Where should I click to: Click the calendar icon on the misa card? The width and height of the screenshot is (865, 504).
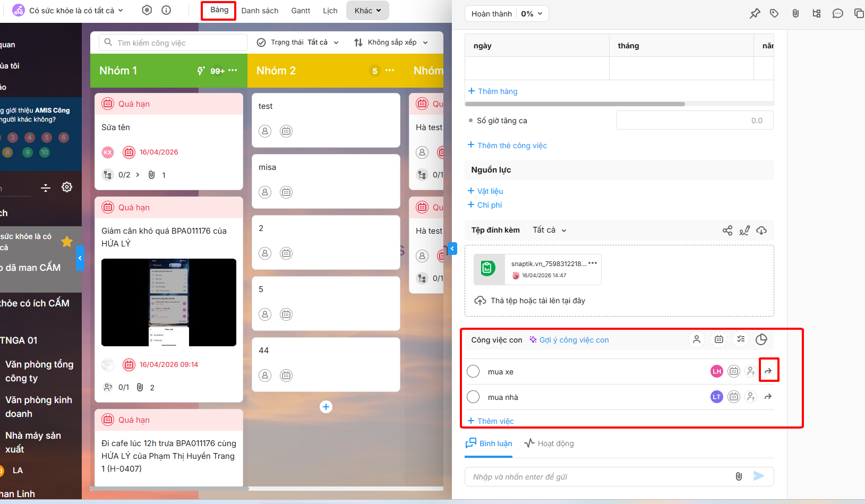(x=286, y=192)
